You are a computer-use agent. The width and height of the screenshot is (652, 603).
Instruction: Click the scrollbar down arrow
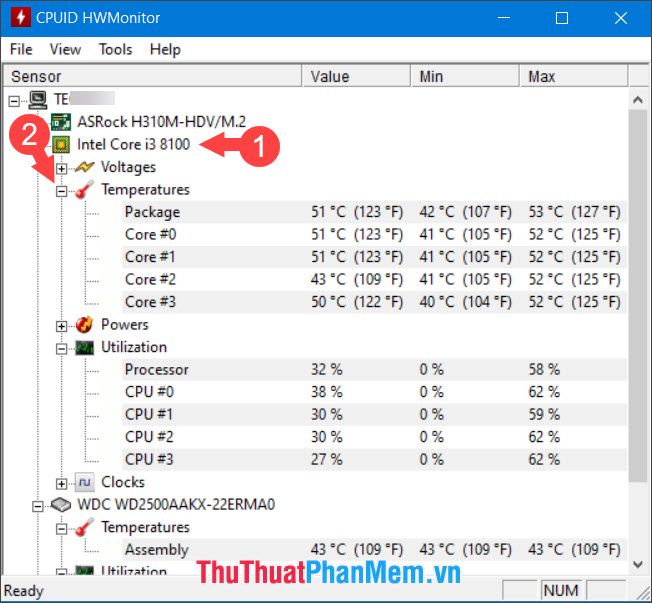click(x=638, y=564)
